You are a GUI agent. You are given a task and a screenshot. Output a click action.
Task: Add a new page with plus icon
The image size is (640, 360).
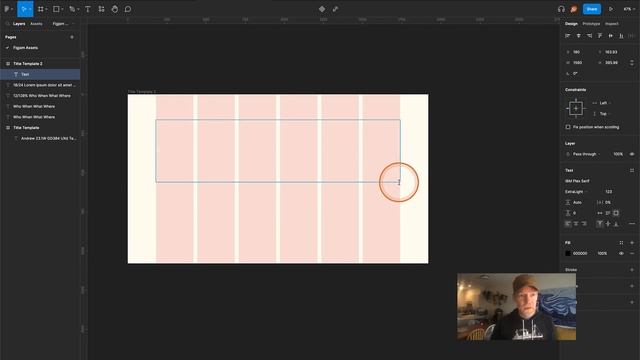[72, 37]
